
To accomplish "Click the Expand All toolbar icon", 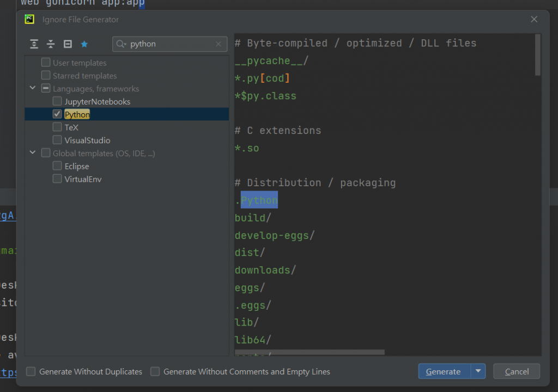I will click(34, 44).
